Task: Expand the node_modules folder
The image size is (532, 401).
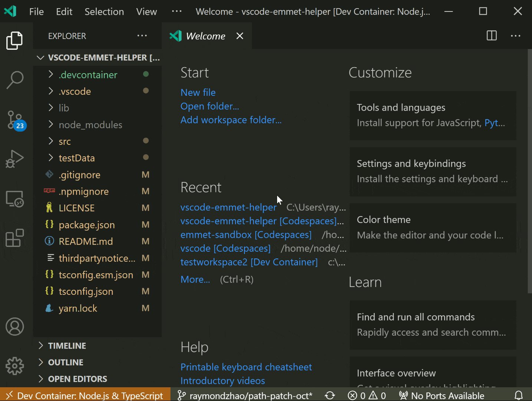Action: (x=91, y=125)
